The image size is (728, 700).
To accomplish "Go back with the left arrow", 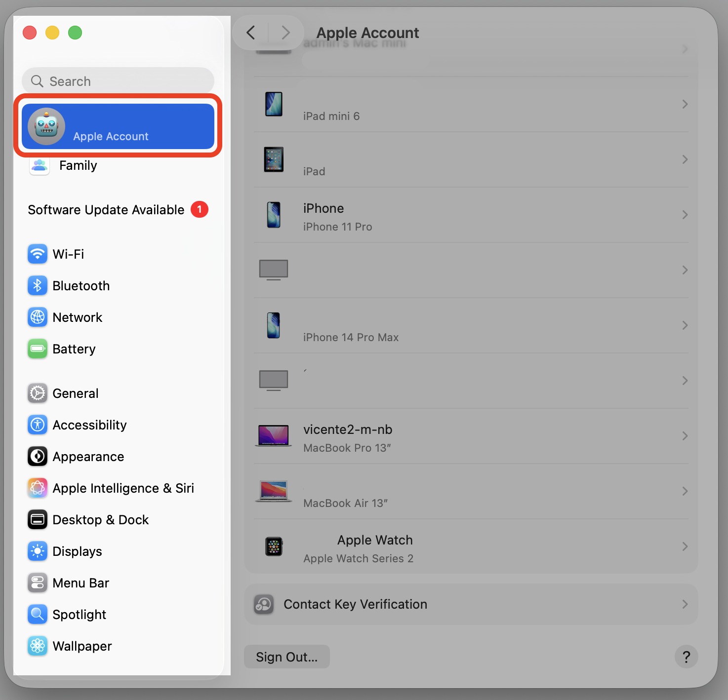I will point(251,33).
